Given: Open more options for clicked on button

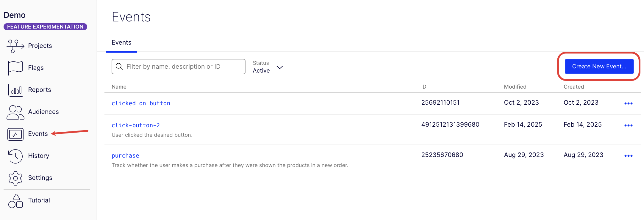Looking at the screenshot, I should tap(628, 103).
